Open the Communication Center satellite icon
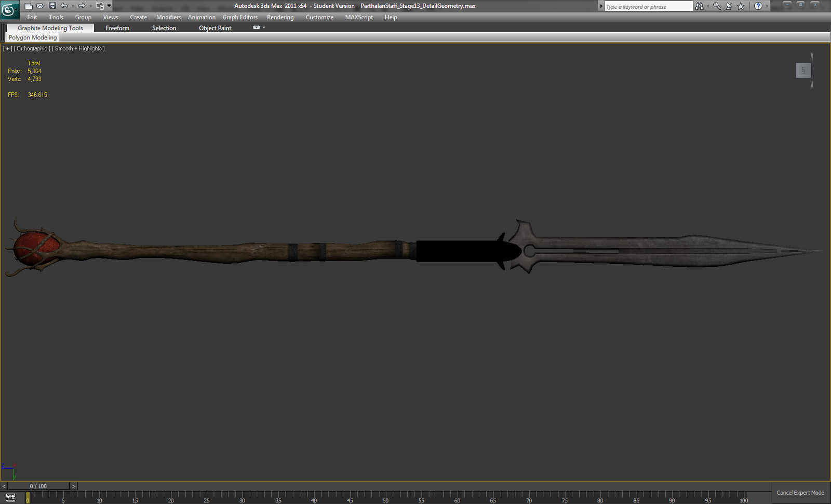This screenshot has width=831, height=504. pyautogui.click(x=728, y=6)
